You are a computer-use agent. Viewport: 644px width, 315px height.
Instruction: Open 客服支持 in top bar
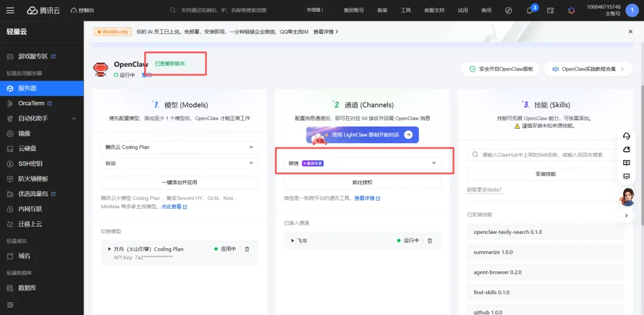point(434,10)
